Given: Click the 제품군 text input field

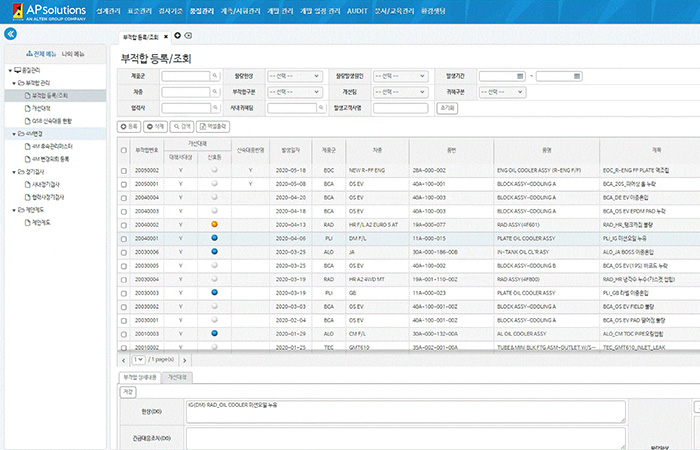Looking at the screenshot, I should 186,76.
